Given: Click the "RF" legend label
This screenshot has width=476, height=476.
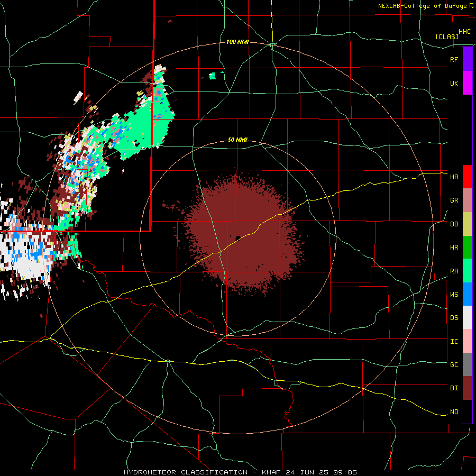Looking at the screenshot, I should click(x=454, y=59).
